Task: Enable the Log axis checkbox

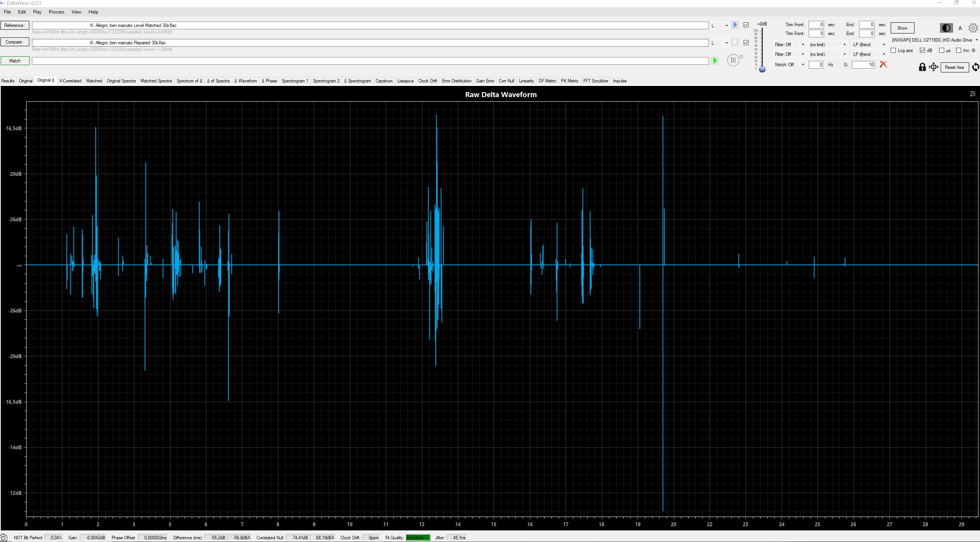Action: point(893,50)
